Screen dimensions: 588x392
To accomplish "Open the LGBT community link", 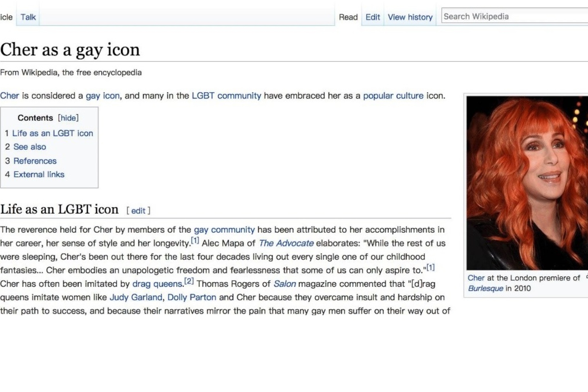I will tap(226, 96).
